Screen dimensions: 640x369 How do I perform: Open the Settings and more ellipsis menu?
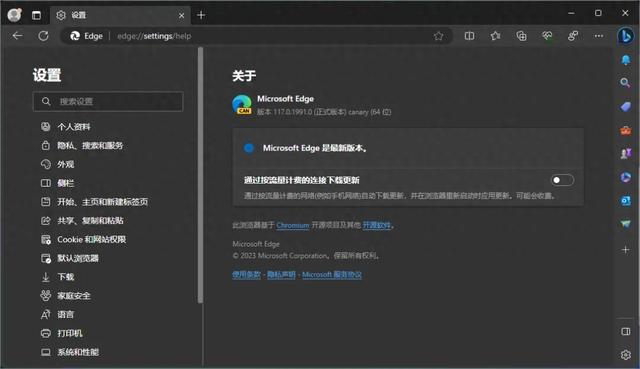tap(598, 36)
